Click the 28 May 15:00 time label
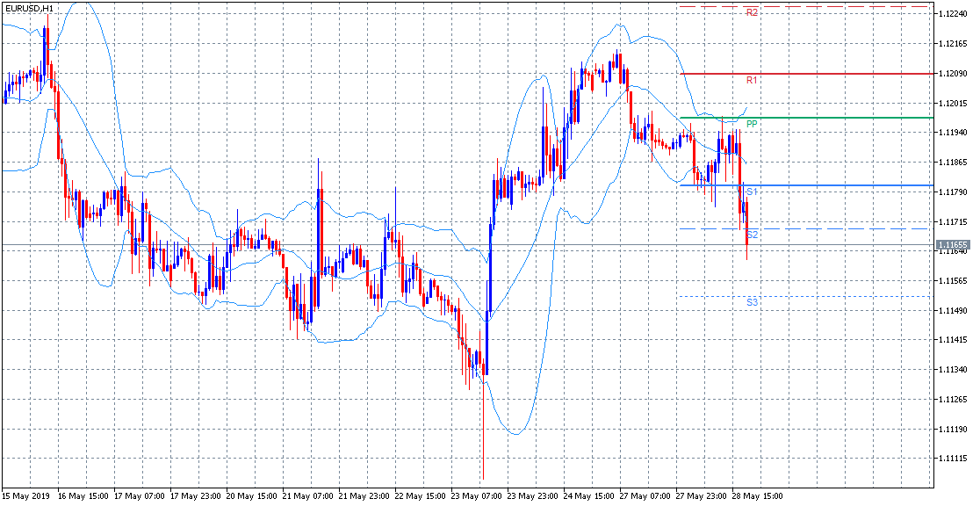 758,495
